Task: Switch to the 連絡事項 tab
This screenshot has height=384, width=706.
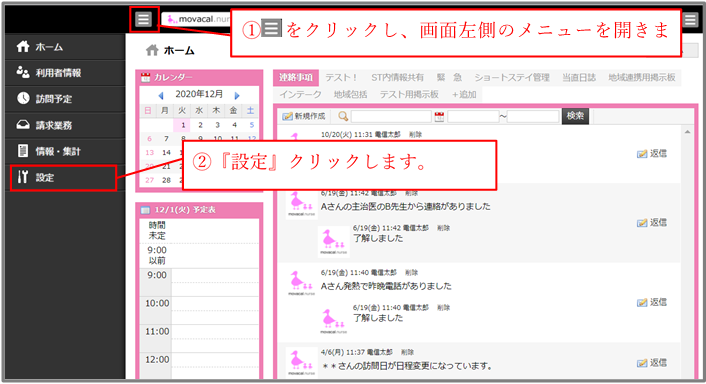Action: [296, 77]
